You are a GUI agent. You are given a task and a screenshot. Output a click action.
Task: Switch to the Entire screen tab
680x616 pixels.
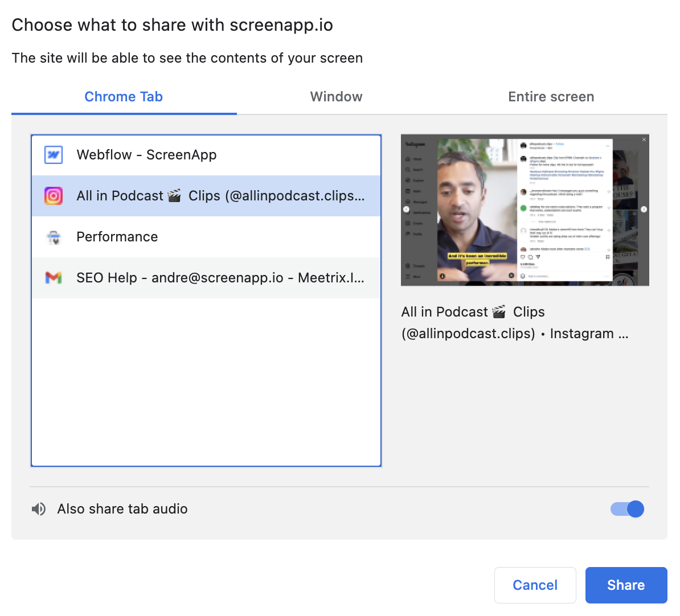pyautogui.click(x=551, y=97)
